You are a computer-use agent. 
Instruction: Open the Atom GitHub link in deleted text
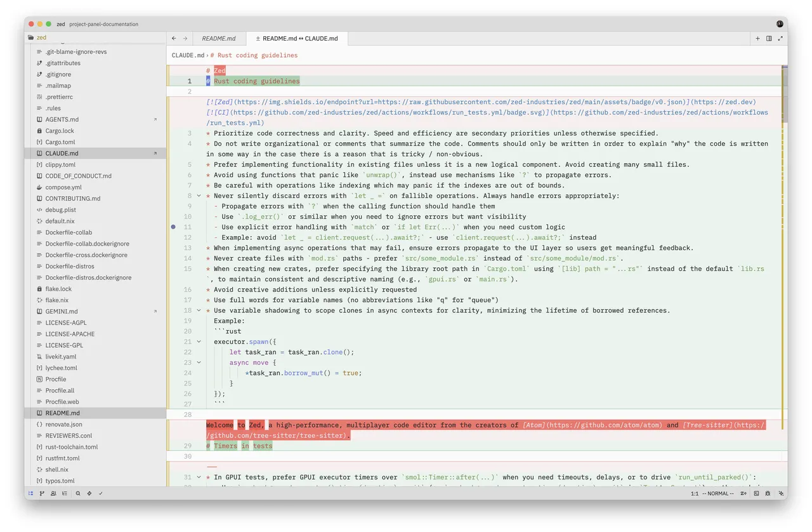(x=593, y=425)
